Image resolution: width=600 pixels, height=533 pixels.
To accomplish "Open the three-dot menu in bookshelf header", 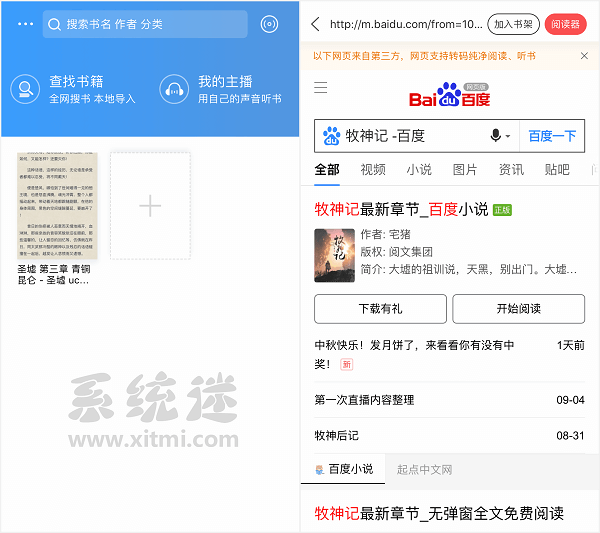I will [x=25, y=24].
